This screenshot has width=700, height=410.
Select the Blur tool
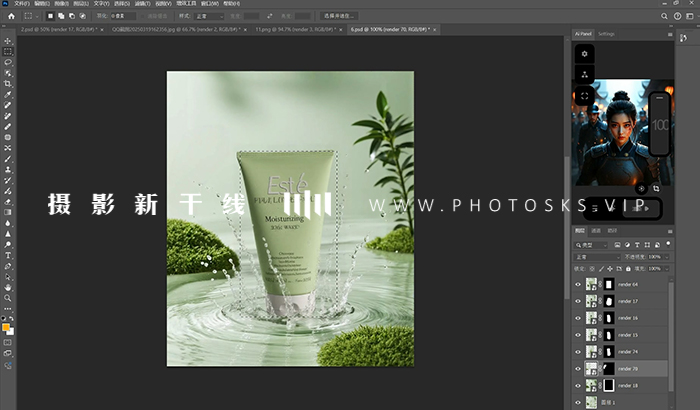(8, 223)
